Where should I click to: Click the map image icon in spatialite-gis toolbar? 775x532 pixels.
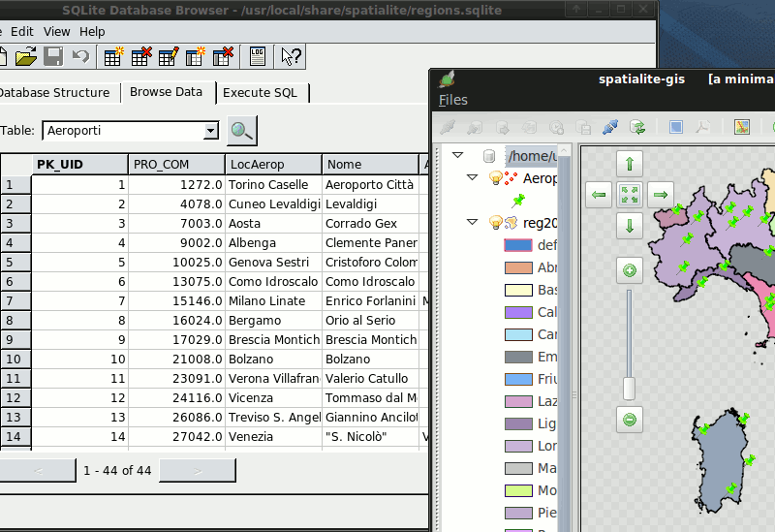[742, 127]
